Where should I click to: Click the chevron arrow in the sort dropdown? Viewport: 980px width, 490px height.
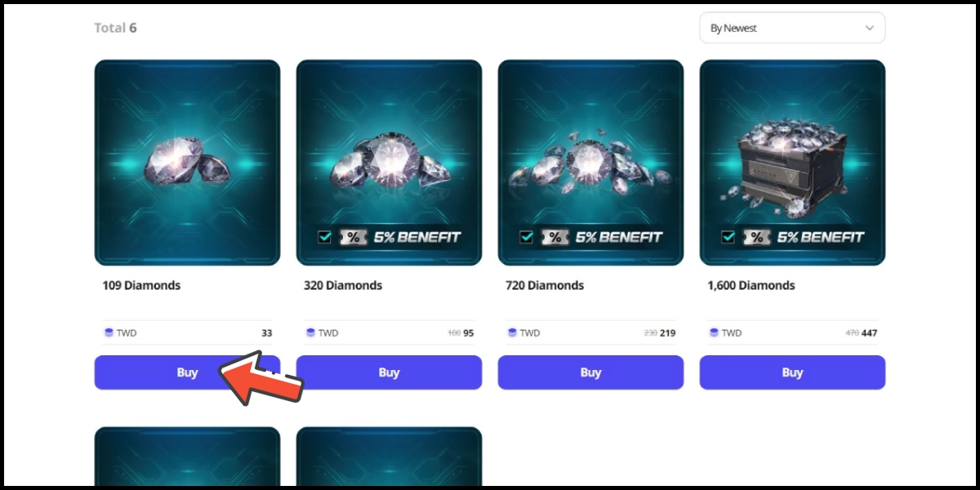(869, 28)
